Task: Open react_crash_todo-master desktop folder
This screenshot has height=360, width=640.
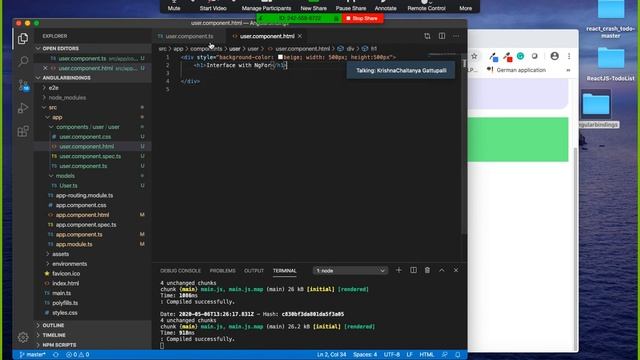Action: tap(611, 19)
